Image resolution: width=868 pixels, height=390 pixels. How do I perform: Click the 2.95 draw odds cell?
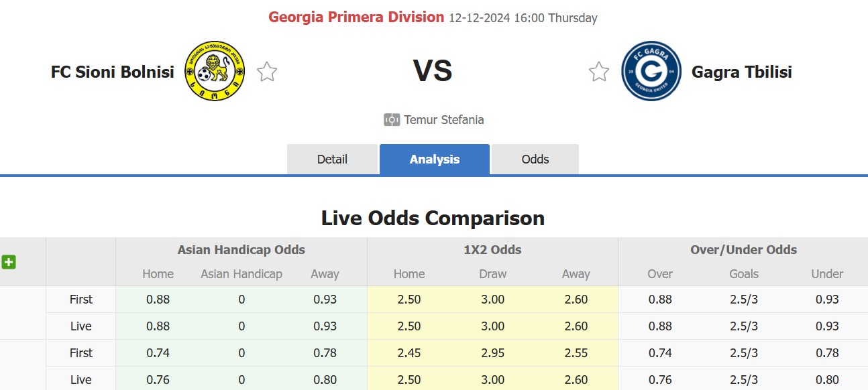pos(493,353)
